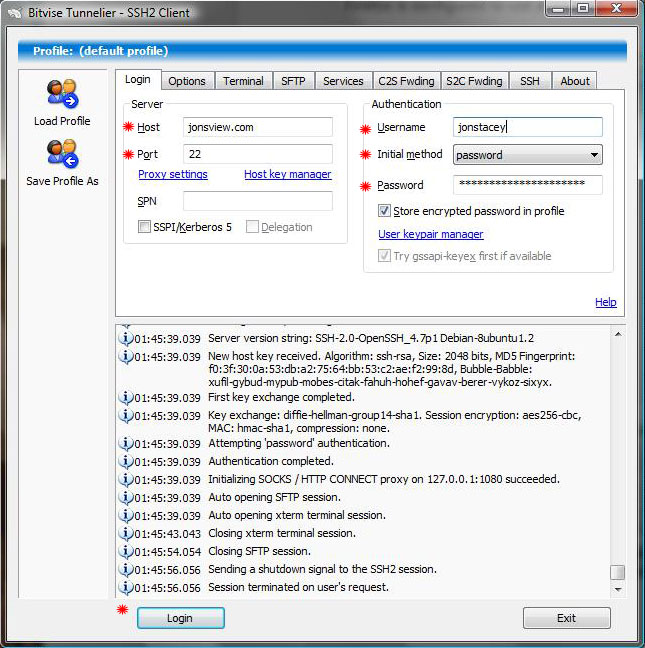Open the Proxy settings link
The height and width of the screenshot is (648, 645).
173,174
